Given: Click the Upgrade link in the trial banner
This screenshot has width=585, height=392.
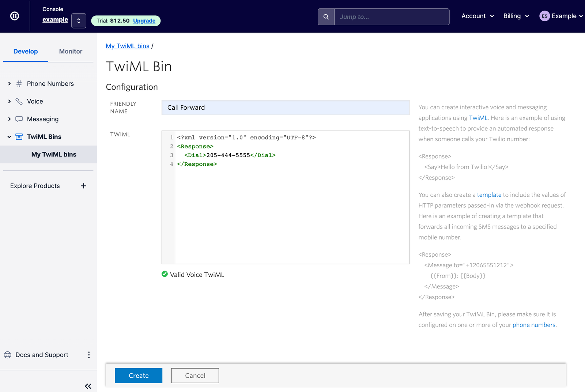Looking at the screenshot, I should (x=144, y=21).
